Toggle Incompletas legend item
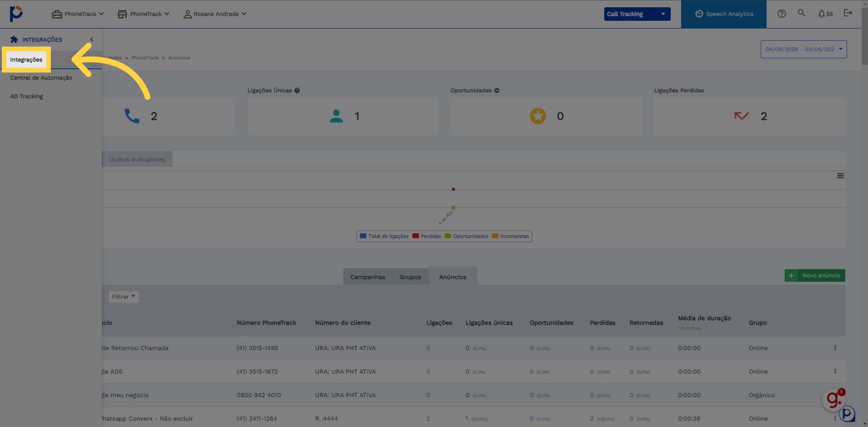 (x=510, y=236)
